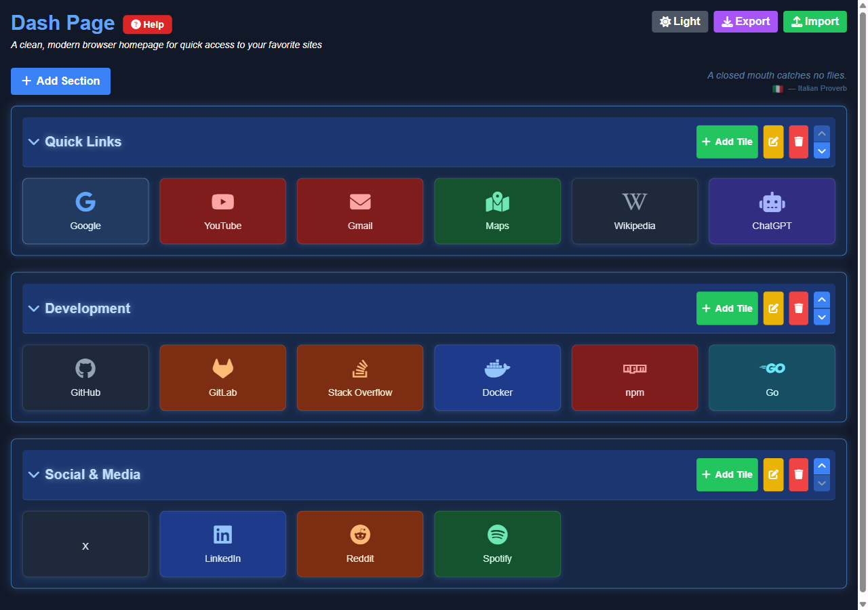Delete the Quick Links section
This screenshot has width=868, height=610.
click(x=799, y=142)
